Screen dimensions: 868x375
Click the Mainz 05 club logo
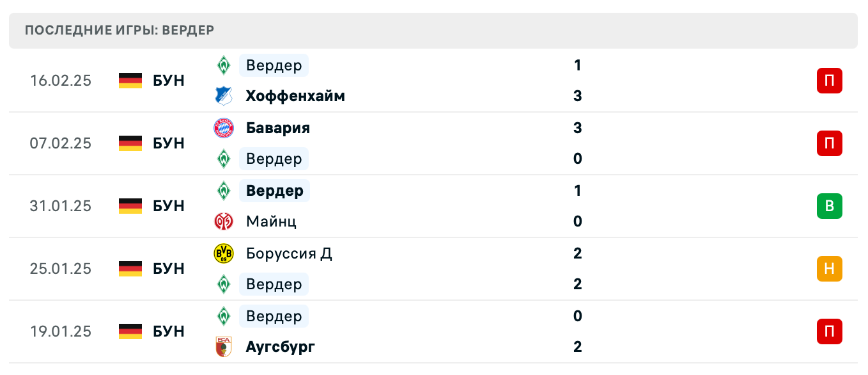225,221
